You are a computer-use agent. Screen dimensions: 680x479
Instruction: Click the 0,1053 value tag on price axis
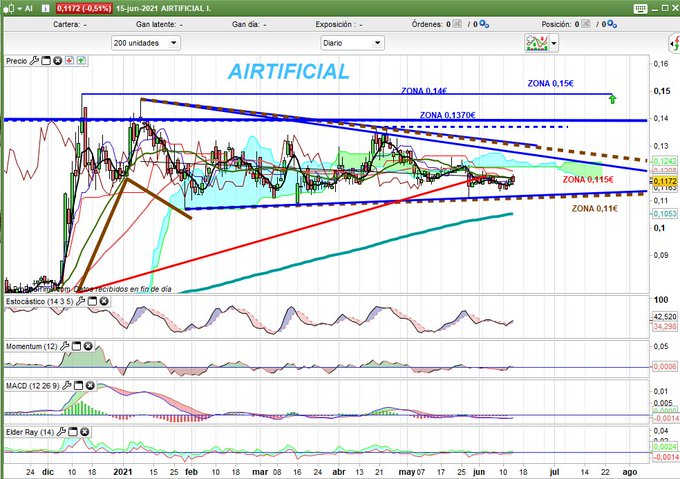coord(664,213)
